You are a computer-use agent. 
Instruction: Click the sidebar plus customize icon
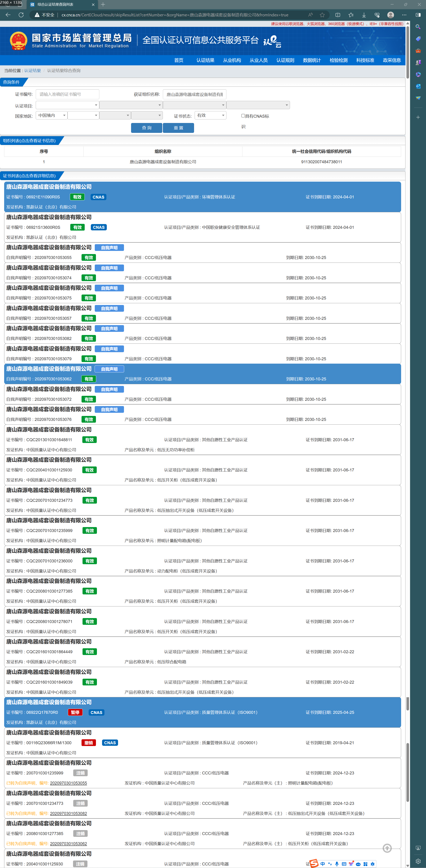click(x=418, y=117)
